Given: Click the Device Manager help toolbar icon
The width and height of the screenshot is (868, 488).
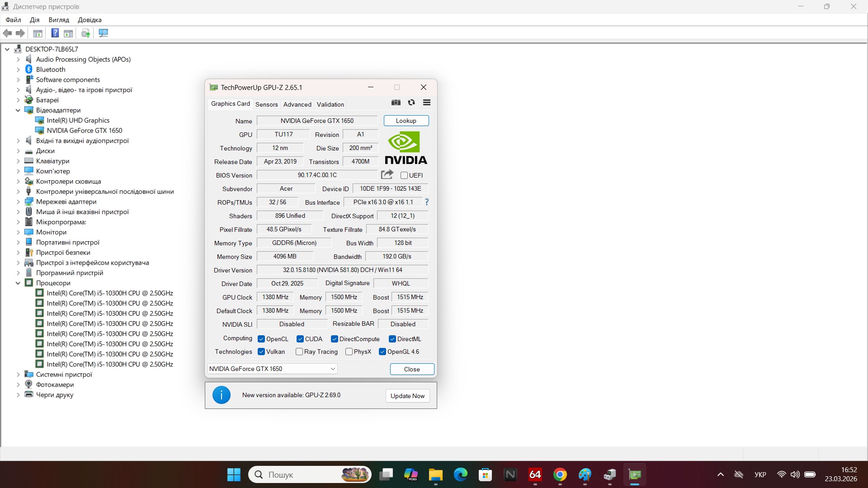Looking at the screenshot, I should (55, 33).
